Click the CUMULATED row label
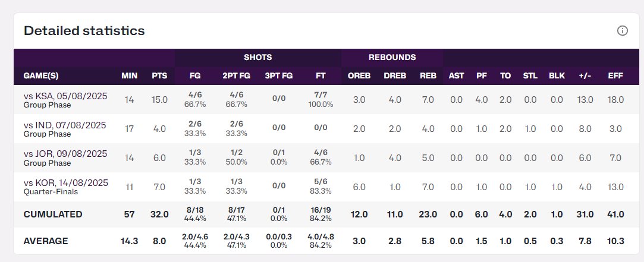The image size is (644, 262). (53, 214)
